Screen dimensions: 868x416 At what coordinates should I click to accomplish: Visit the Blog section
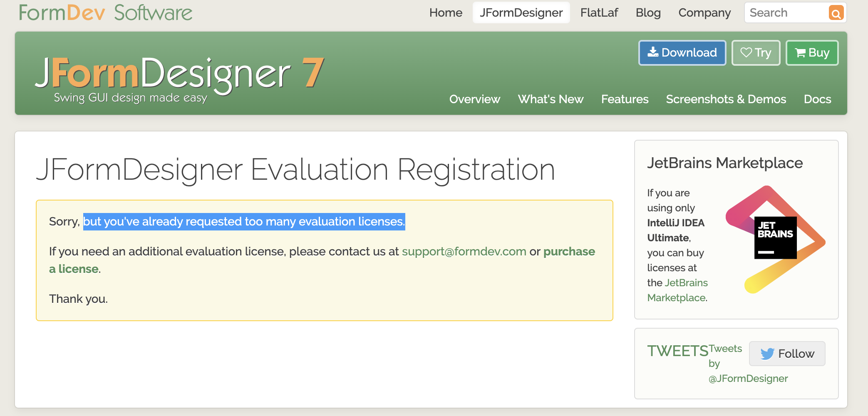(648, 12)
